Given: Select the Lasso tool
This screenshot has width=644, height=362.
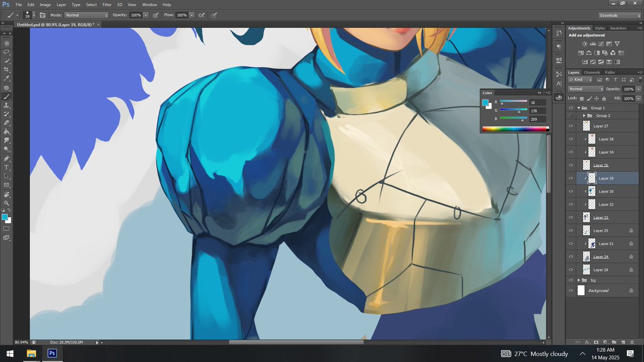Looking at the screenshot, I should pos(6,52).
